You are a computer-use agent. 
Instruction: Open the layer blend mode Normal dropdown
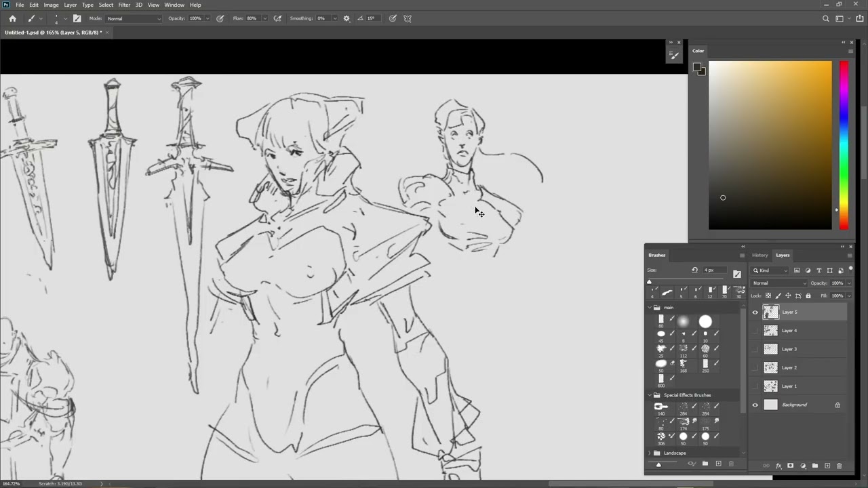click(x=779, y=283)
